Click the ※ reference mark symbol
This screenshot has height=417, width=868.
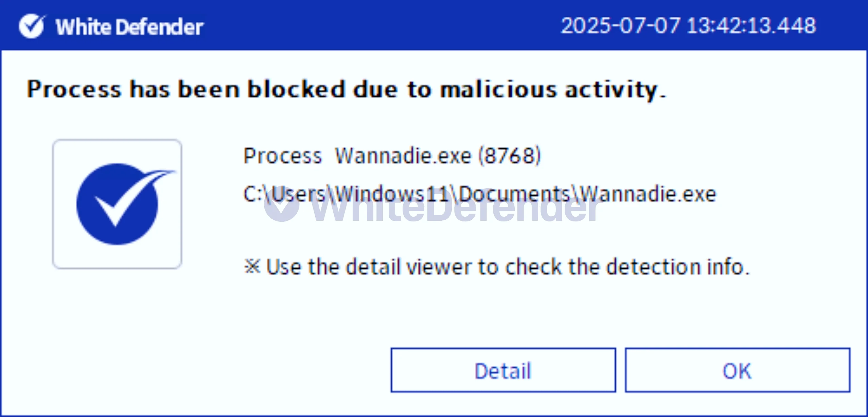pos(252,266)
